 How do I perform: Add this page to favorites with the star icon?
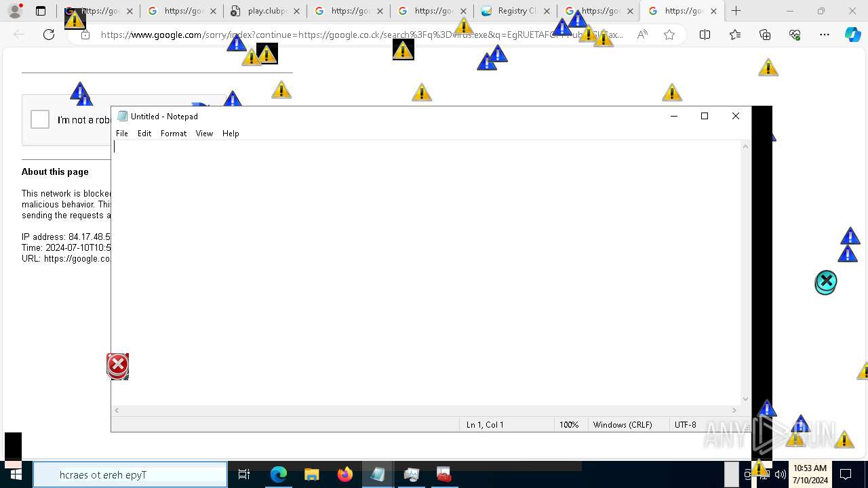[x=669, y=35]
